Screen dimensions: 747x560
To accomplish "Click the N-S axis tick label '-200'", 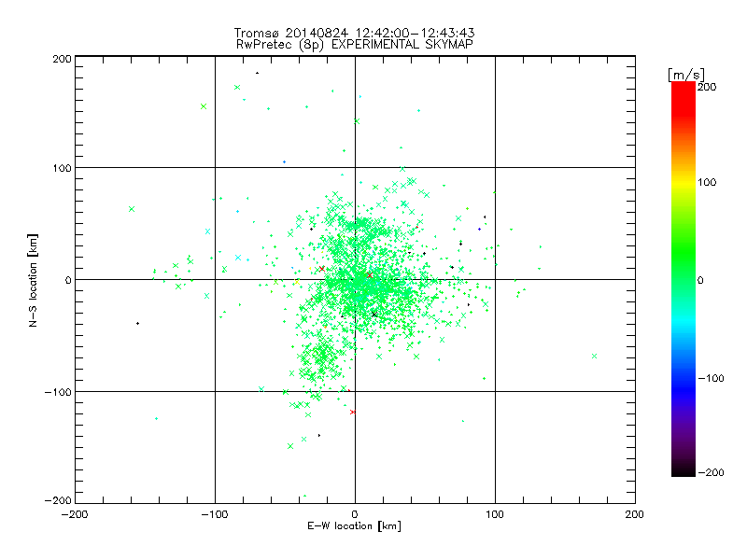I will (58, 501).
